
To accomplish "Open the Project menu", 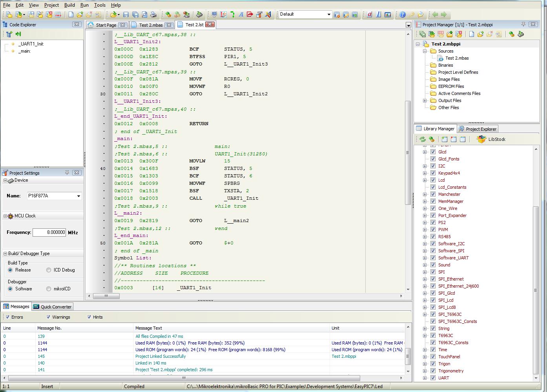I will [x=51, y=5].
